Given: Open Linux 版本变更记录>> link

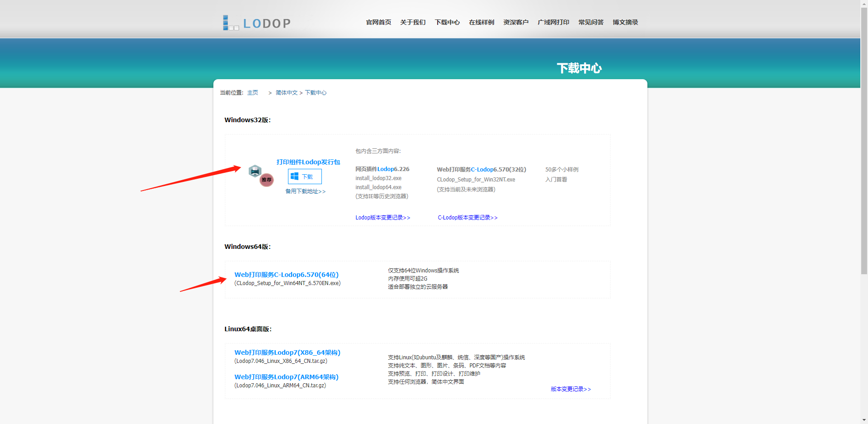Looking at the screenshot, I should (571, 389).
